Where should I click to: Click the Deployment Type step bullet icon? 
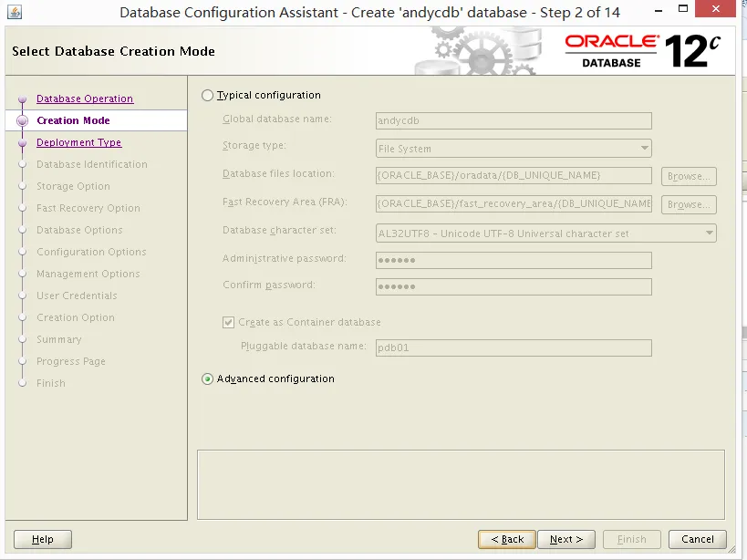coord(22,143)
